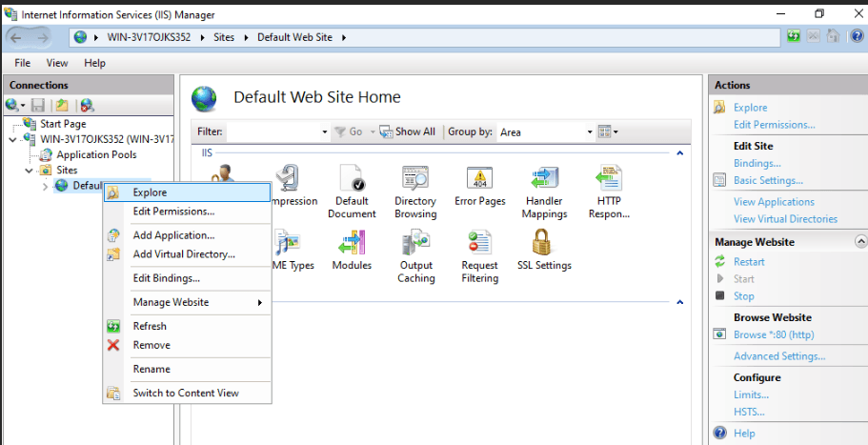The height and width of the screenshot is (445, 868).
Task: Collapse the second feature group below IIS
Action: coord(679,302)
